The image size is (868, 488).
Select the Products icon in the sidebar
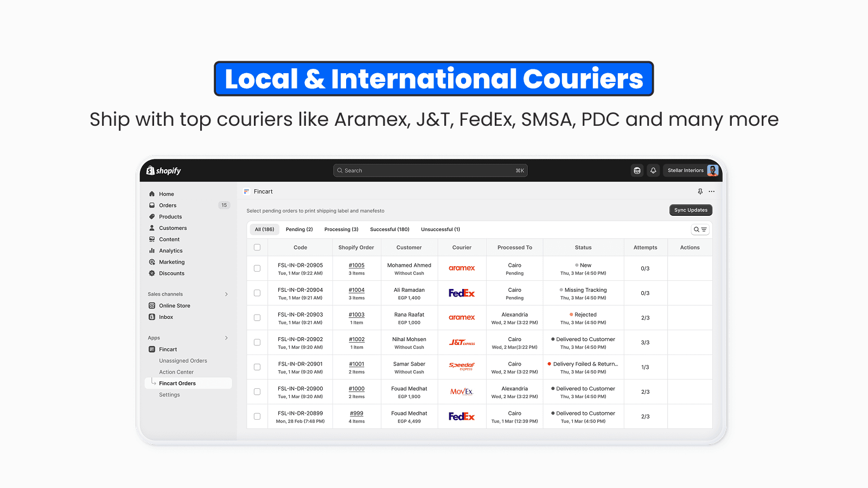(152, 216)
